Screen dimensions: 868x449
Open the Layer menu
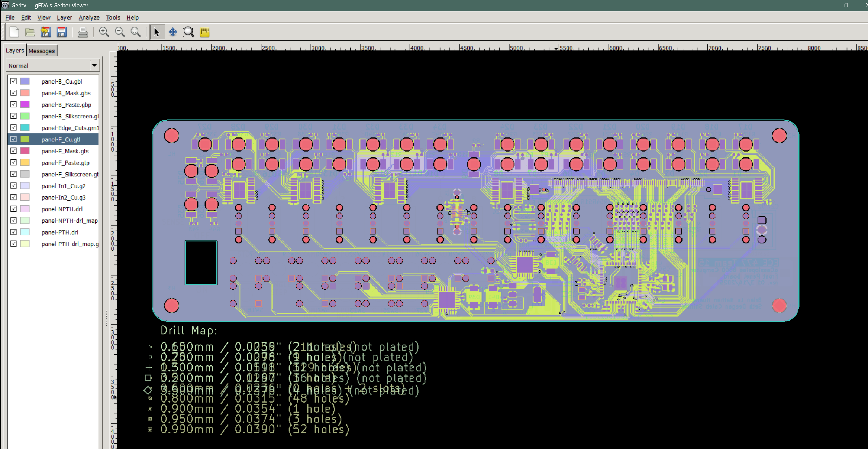tap(64, 17)
